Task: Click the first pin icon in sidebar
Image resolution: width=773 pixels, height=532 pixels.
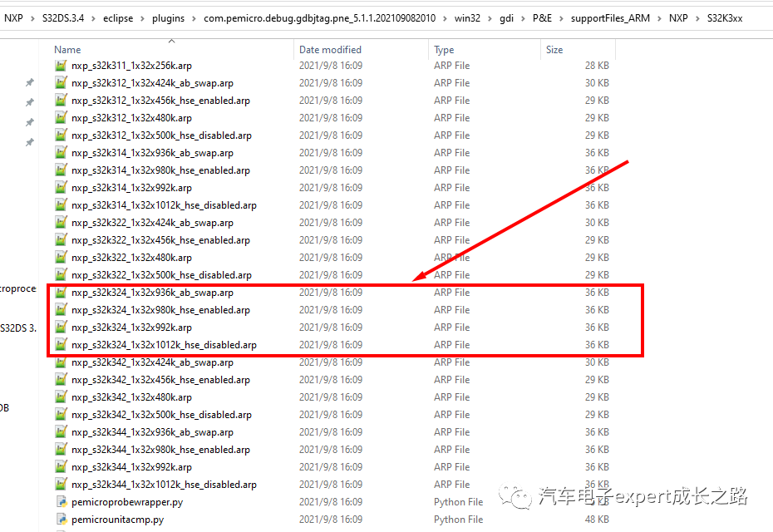Action: [x=30, y=82]
